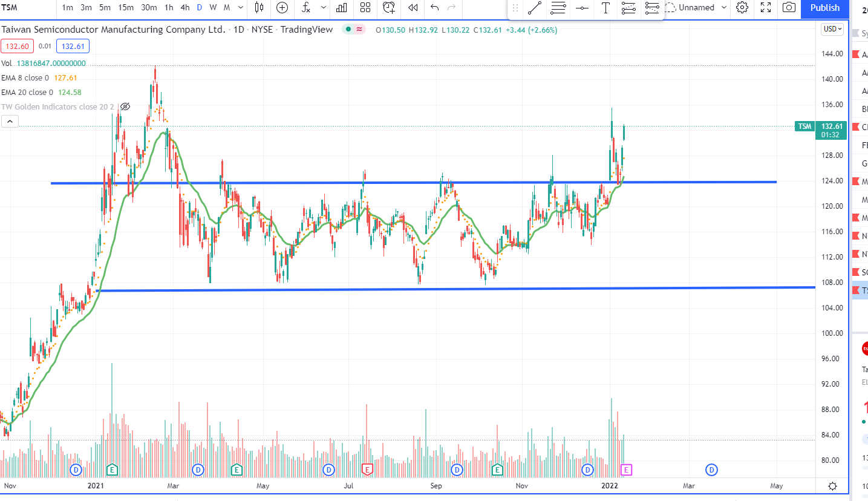Take a chart snapshot with the camera icon

coord(789,8)
